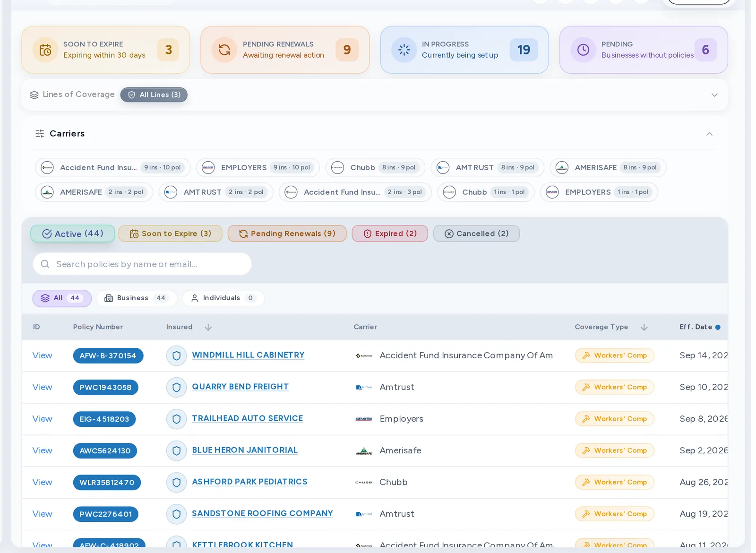Click Amerisafe logo in Blue Heron row
The image size is (756, 553).
tap(364, 451)
